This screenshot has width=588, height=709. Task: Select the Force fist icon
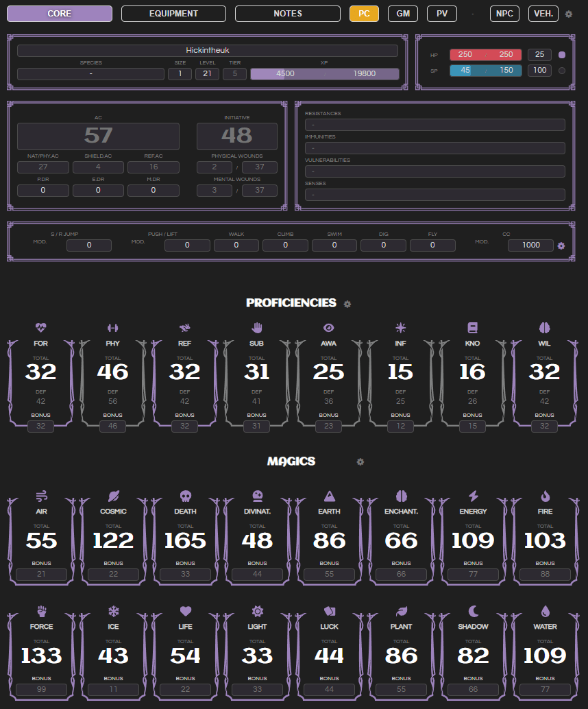pos(41,610)
